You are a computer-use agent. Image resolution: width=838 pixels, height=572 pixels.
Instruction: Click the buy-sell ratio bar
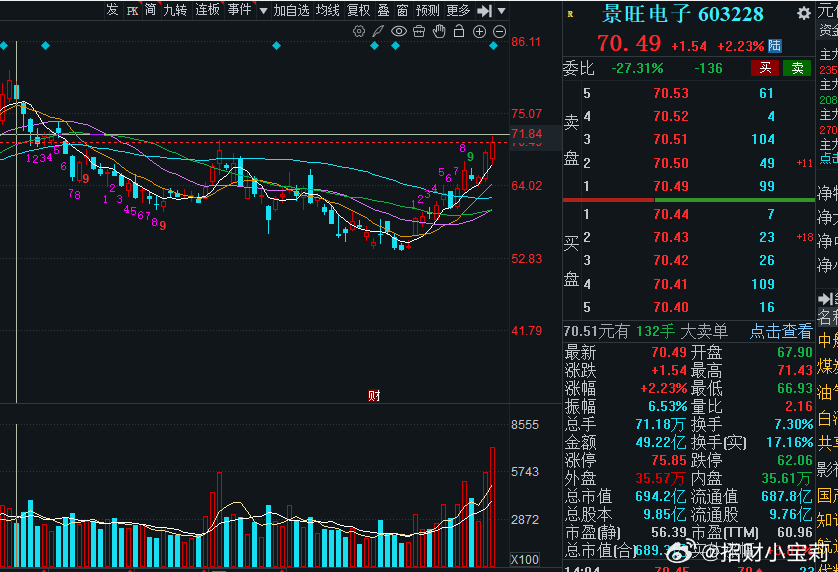pyautogui.click(x=688, y=200)
